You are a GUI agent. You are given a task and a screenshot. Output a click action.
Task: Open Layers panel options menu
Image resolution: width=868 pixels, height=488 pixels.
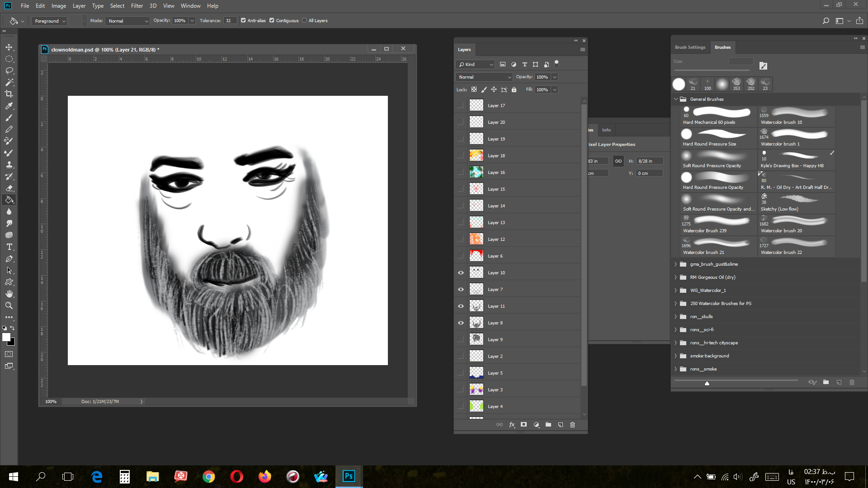click(583, 50)
